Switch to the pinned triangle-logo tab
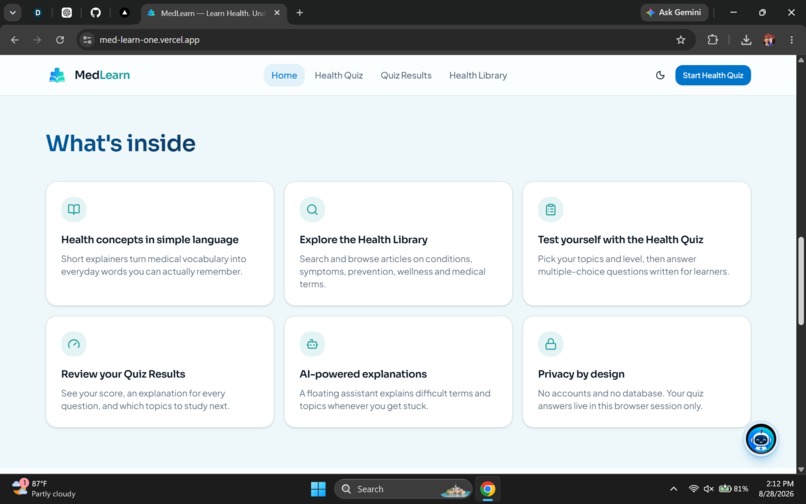 click(x=124, y=13)
